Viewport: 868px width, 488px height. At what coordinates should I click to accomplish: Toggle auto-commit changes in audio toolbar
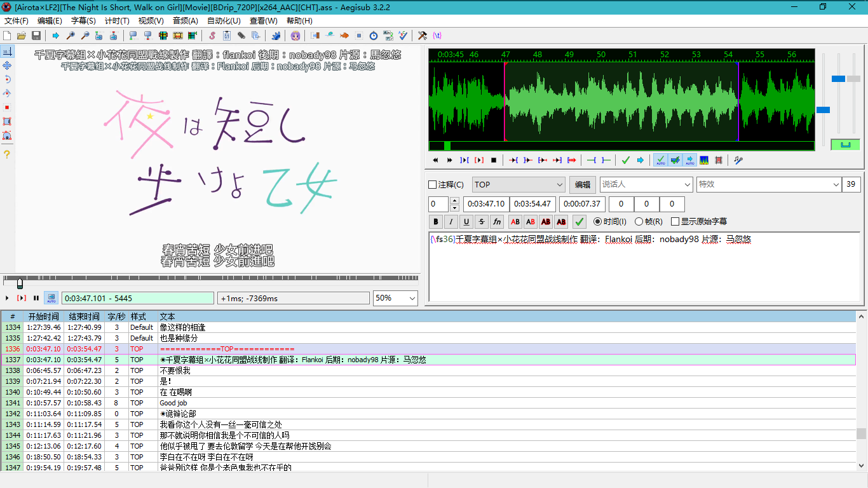tap(661, 160)
